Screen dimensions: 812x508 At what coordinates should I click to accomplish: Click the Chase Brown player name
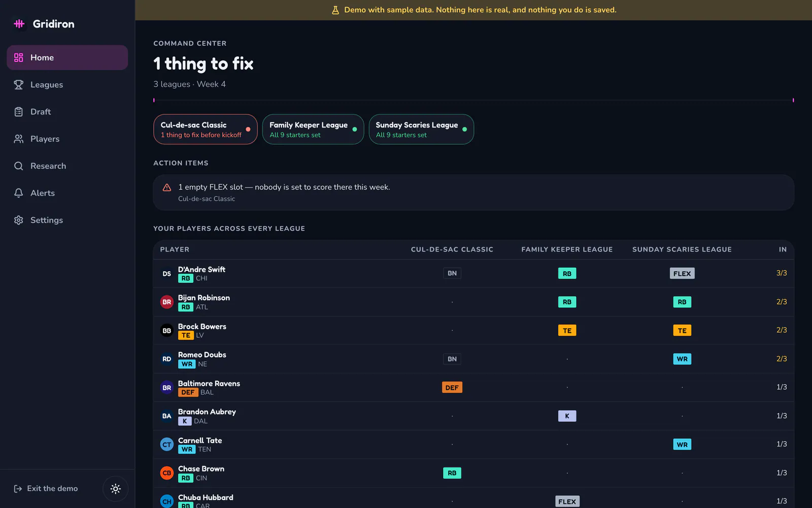click(x=201, y=469)
